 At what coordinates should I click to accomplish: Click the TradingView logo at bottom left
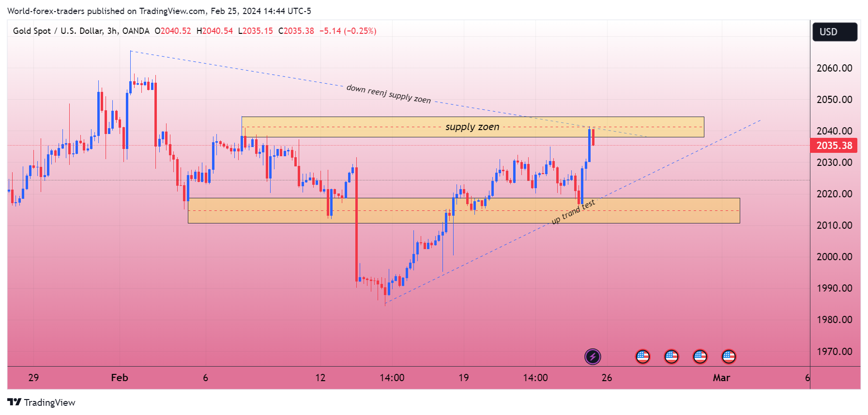[41, 402]
